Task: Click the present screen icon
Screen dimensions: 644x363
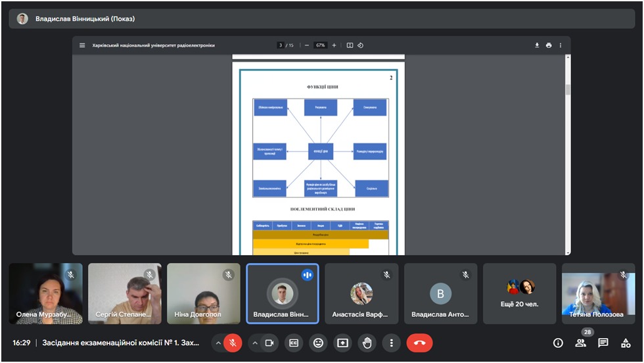Action: [342, 343]
